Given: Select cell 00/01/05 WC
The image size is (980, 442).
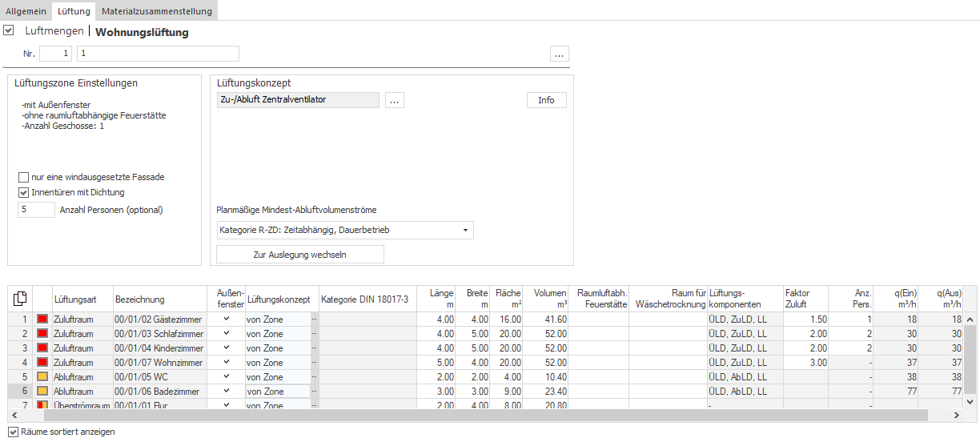Looking at the screenshot, I should coord(159,376).
